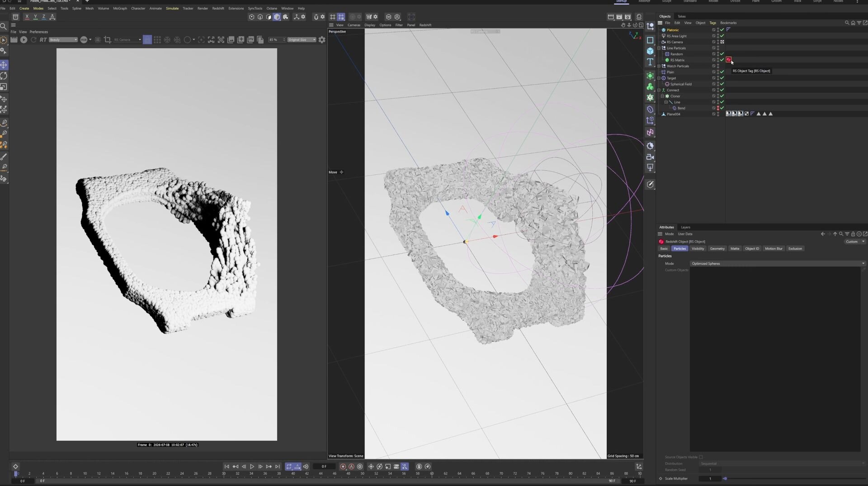
Task: Open the Motion Blur tab
Action: click(774, 248)
